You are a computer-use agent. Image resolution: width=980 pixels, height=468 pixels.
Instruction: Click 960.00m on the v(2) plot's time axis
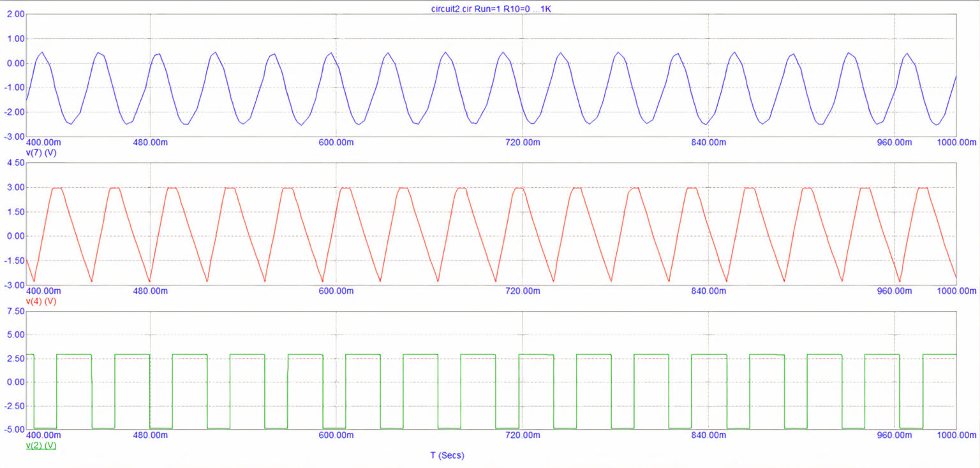click(x=894, y=435)
